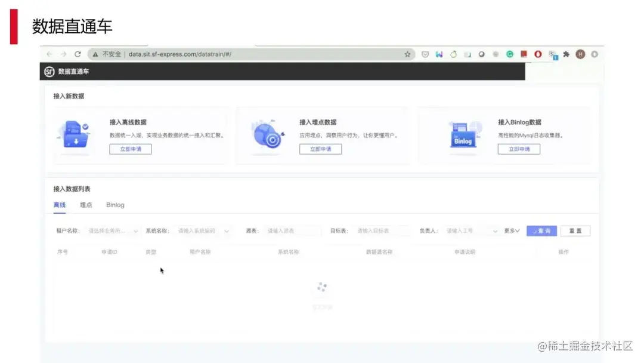This screenshot has height=363, width=644.
Task: Click the 申请说明 column header
Action: [x=465, y=252]
